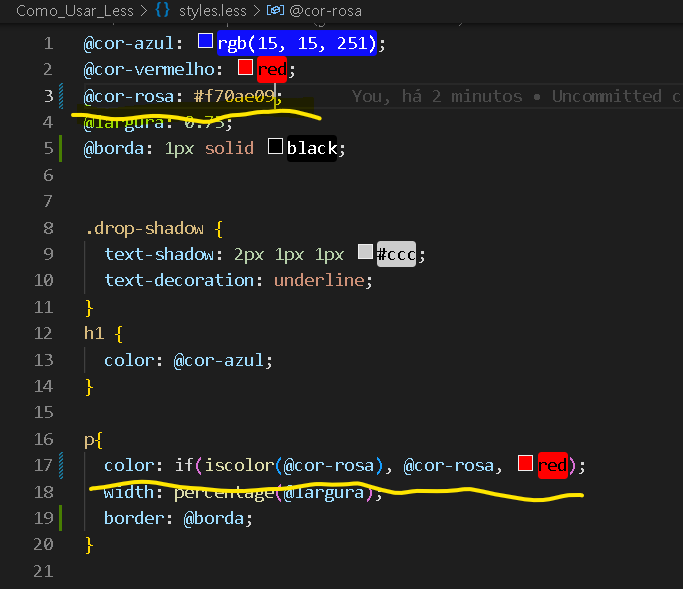The height and width of the screenshot is (589, 683).
Task: Click the text-decoration property on line 10
Action: 179,281
